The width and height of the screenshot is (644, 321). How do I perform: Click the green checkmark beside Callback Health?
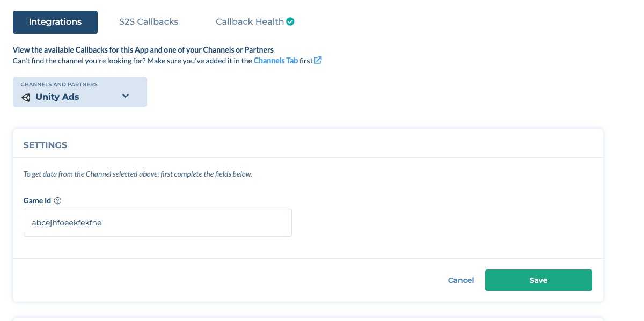pos(290,22)
